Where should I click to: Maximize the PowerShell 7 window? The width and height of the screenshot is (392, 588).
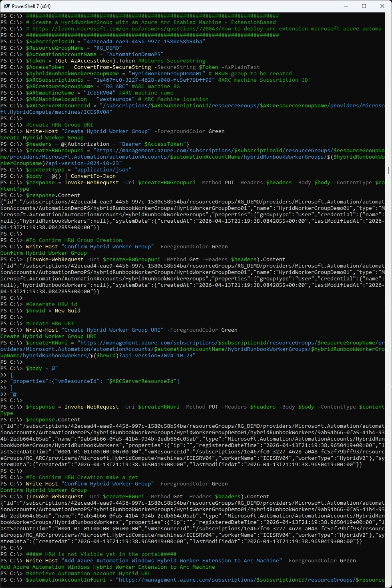pyautogui.click(x=364, y=6)
